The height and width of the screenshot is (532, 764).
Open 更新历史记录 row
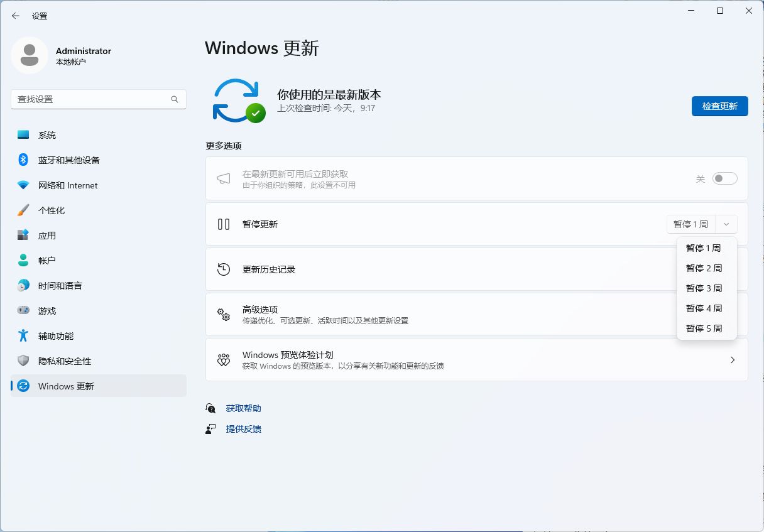477,269
